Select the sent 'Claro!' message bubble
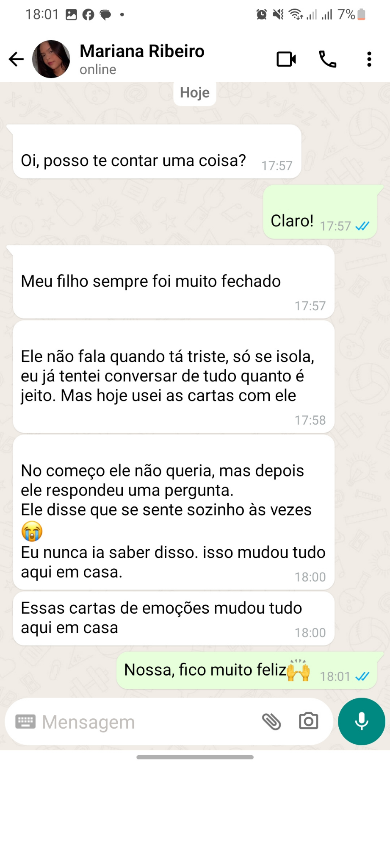This screenshot has height=868, width=390. coord(320,212)
